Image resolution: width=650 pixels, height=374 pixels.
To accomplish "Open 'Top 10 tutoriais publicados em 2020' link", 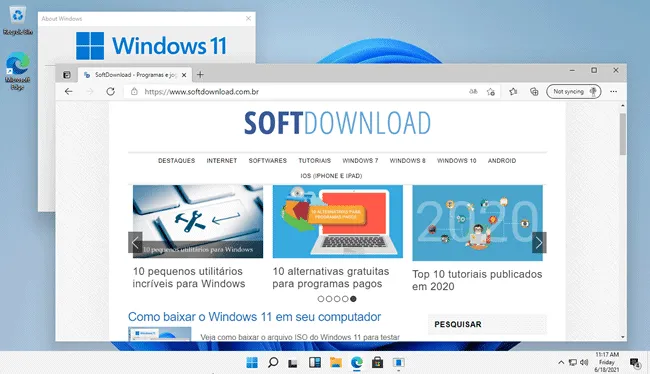I will (477, 280).
